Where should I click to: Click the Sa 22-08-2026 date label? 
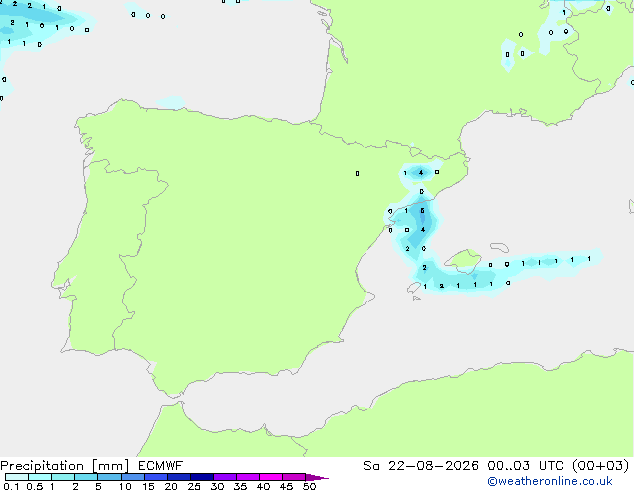[421, 466]
